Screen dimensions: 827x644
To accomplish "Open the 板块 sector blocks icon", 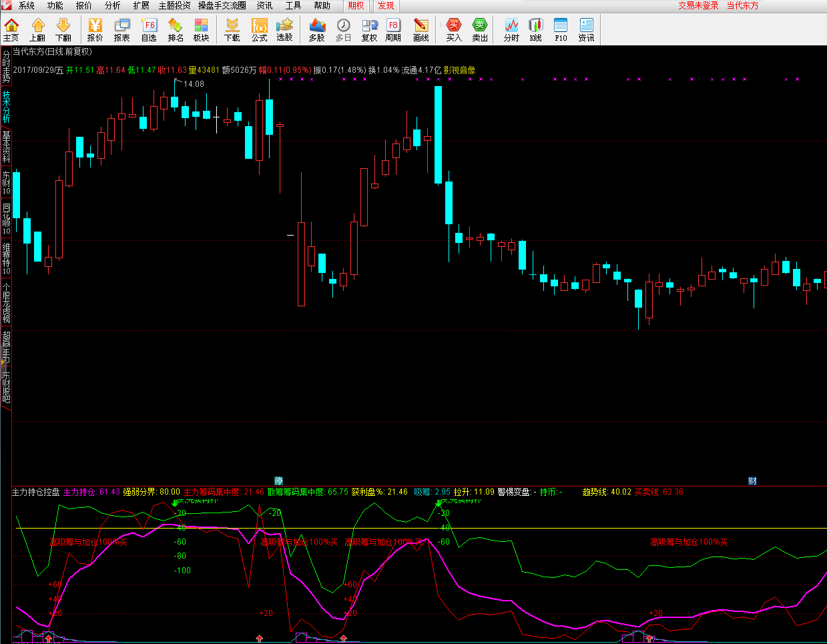I will point(201,29).
